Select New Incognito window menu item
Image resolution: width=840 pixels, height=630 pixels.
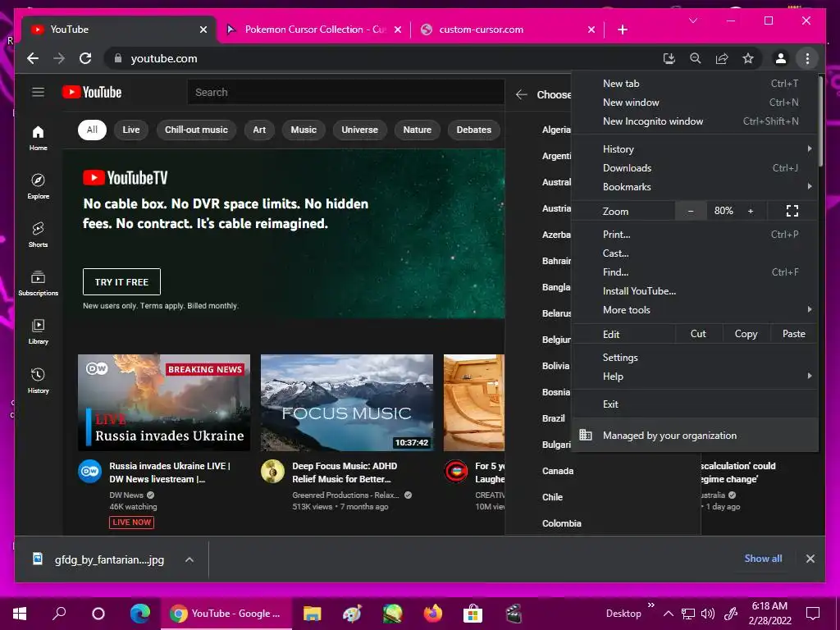[x=694, y=121]
